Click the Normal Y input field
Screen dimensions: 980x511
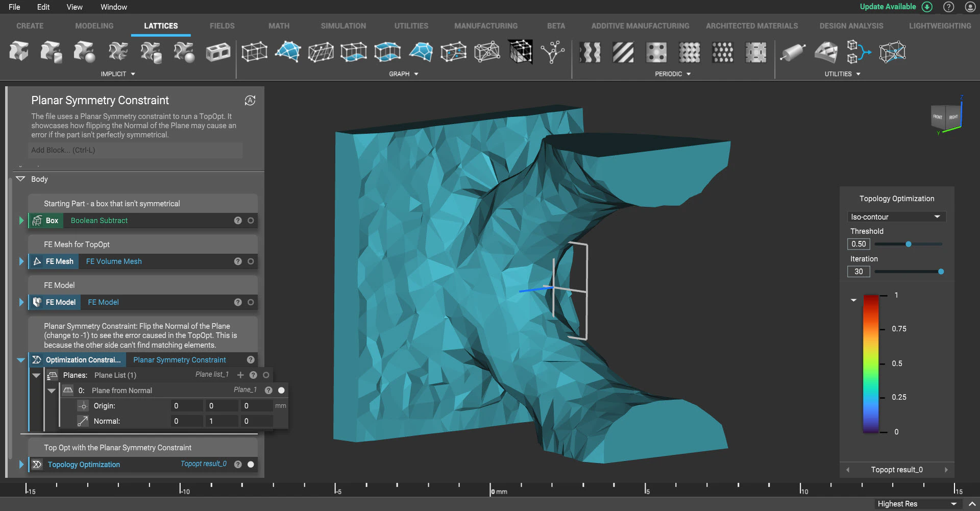click(222, 421)
